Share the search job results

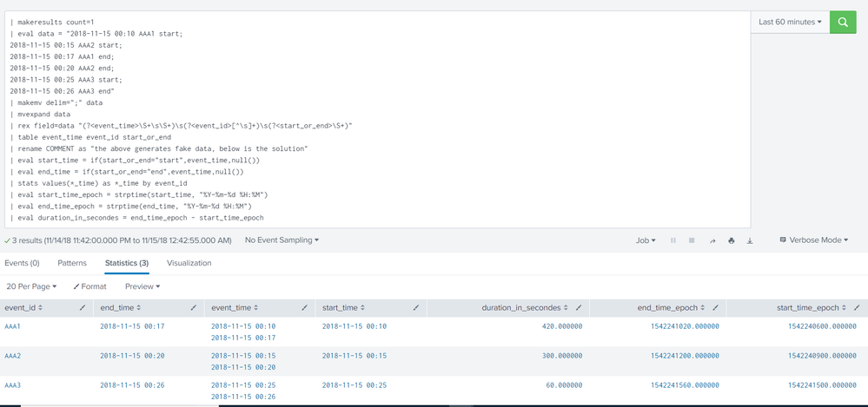[x=712, y=240]
